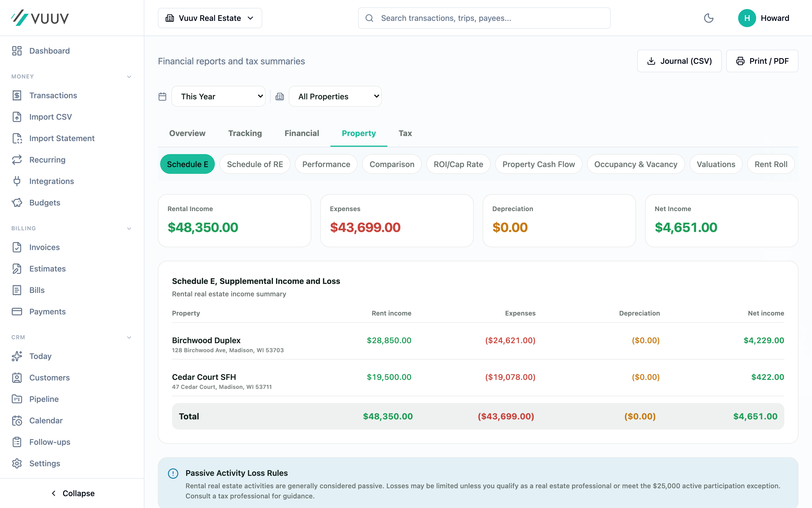Image resolution: width=812 pixels, height=508 pixels.
Task: Click the Recurring arrows icon
Action: point(17,160)
